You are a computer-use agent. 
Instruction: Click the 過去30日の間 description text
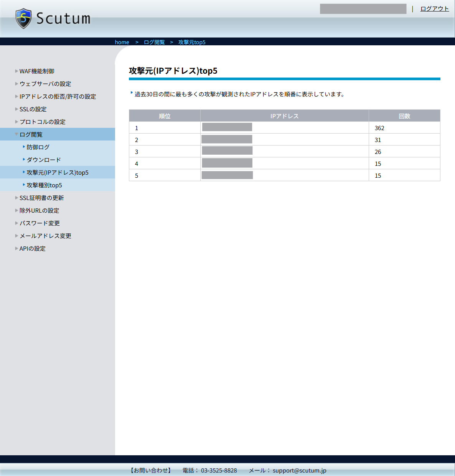(239, 94)
